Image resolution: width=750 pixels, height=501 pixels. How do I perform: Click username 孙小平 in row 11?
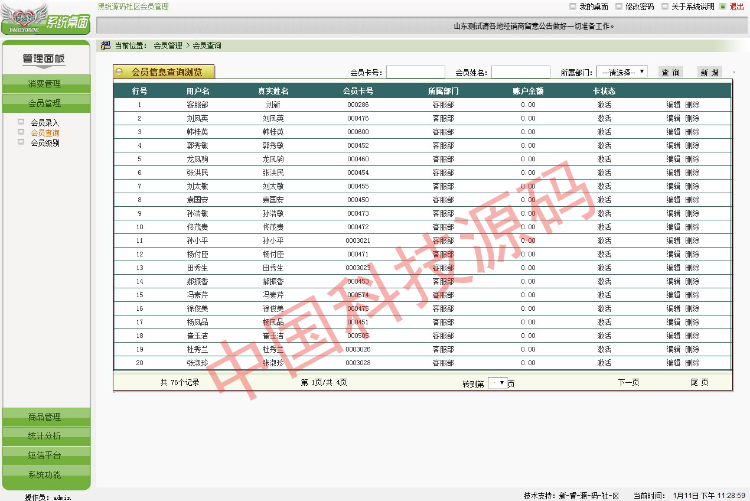click(x=198, y=241)
